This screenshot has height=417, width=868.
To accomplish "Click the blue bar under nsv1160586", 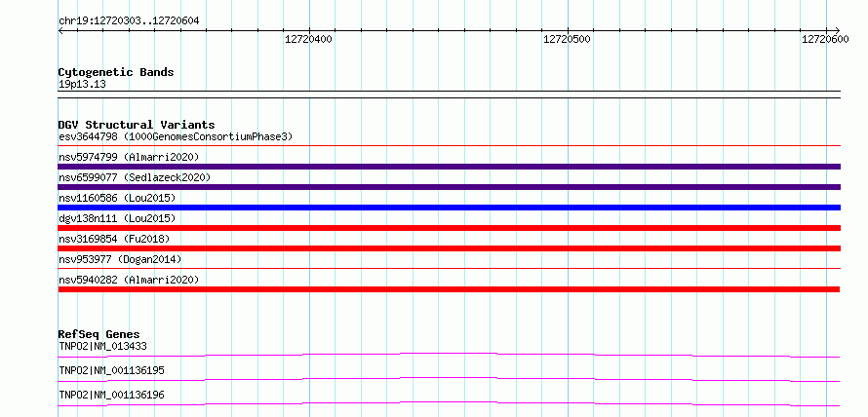I will 449,208.
